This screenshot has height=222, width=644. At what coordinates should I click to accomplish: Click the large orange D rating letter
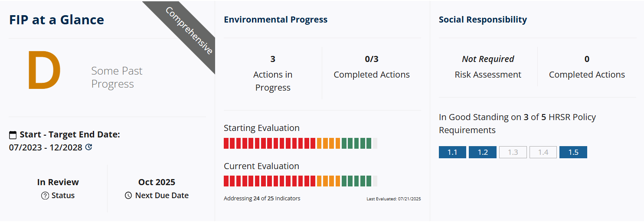pyautogui.click(x=44, y=72)
